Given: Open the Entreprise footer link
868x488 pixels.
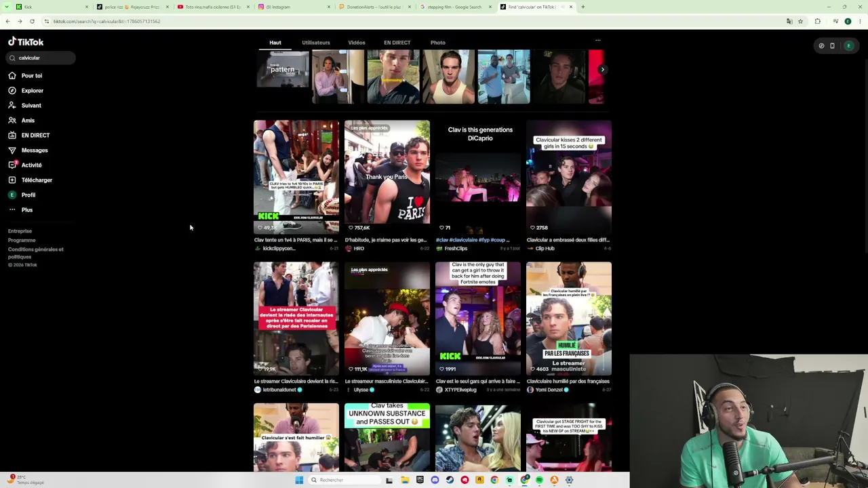Looking at the screenshot, I should click(20, 231).
